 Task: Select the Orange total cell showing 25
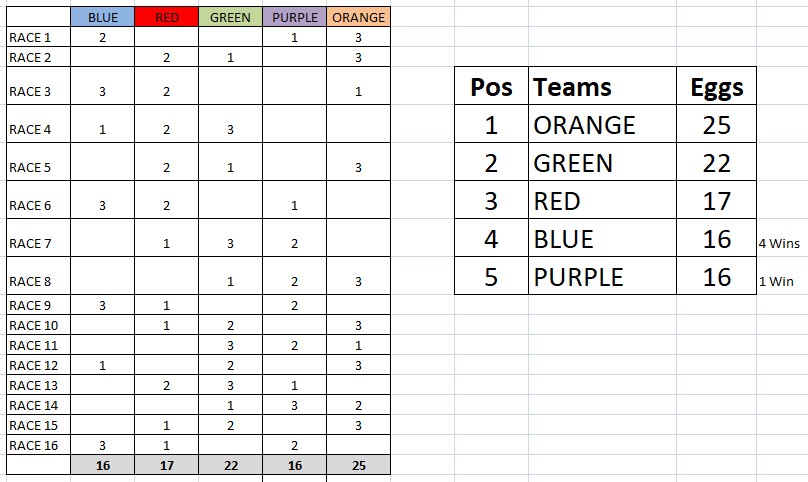[358, 465]
